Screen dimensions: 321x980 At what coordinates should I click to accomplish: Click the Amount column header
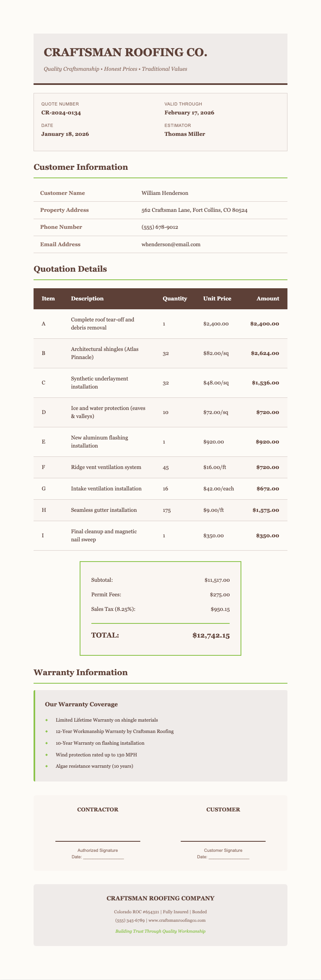coord(268,299)
